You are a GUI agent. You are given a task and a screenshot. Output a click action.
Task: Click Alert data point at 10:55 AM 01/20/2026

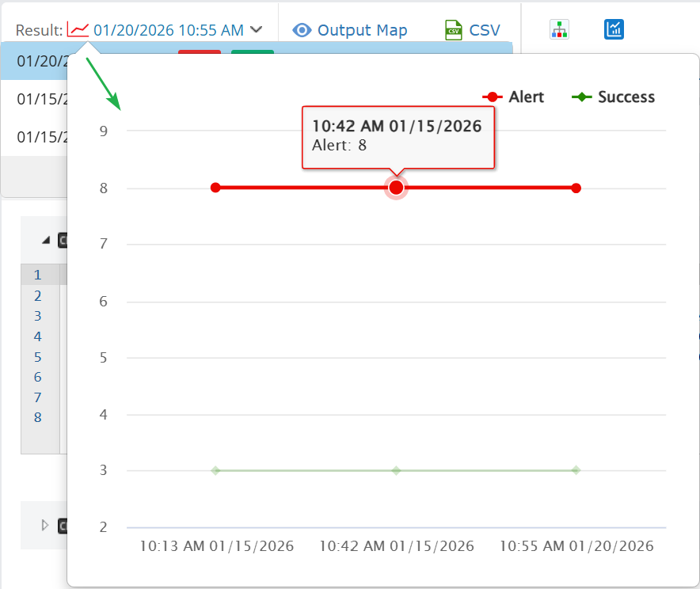576,188
